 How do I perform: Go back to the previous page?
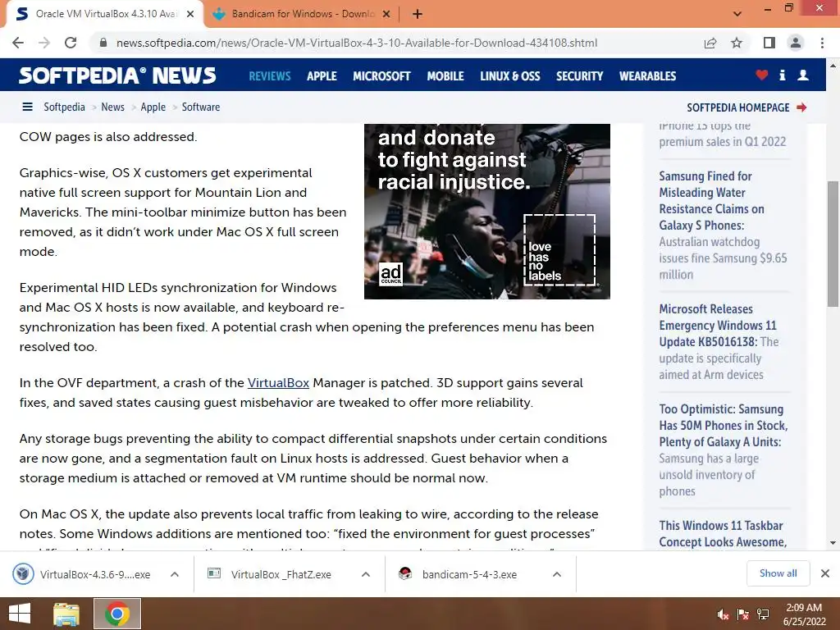tap(18, 43)
